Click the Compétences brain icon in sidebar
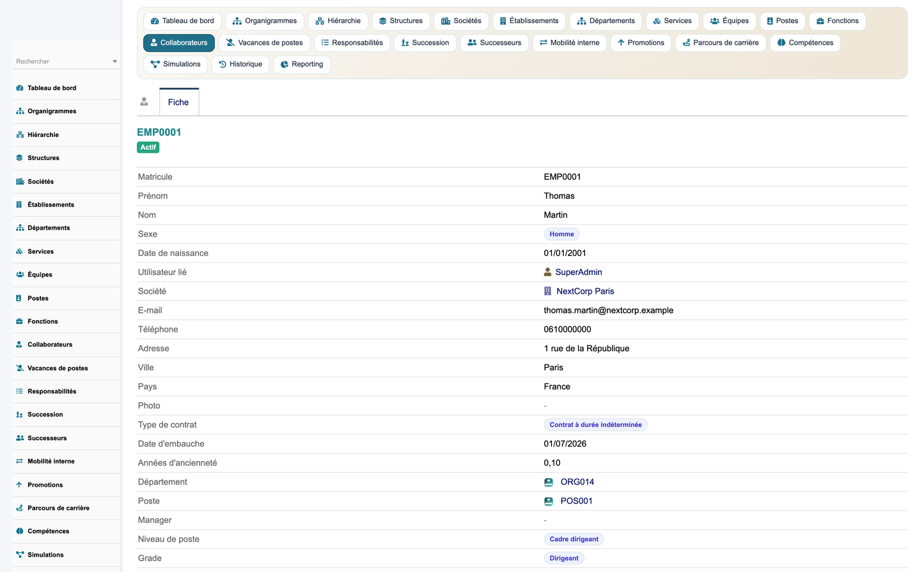Viewport: 924px width, 572px height. click(20, 531)
